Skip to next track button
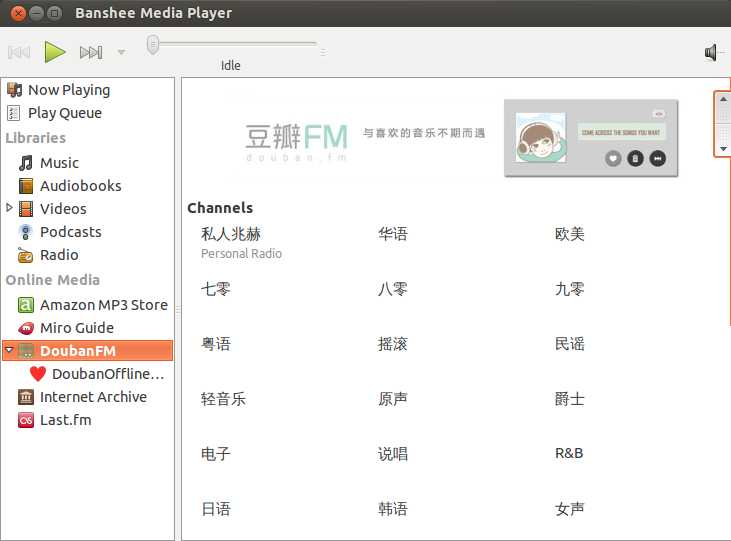 91,52
